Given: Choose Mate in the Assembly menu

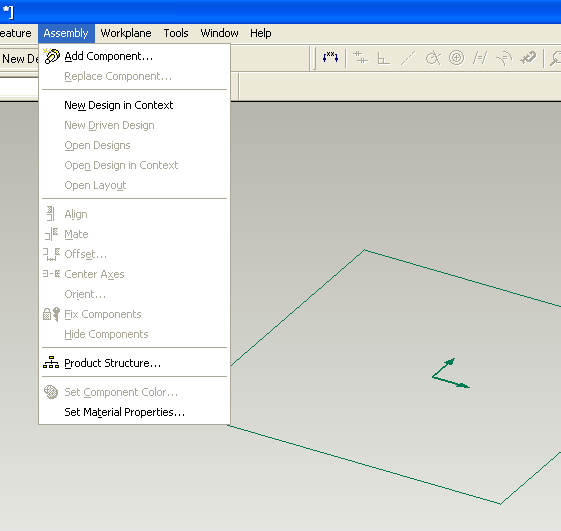Looking at the screenshot, I should (x=135, y=234).
